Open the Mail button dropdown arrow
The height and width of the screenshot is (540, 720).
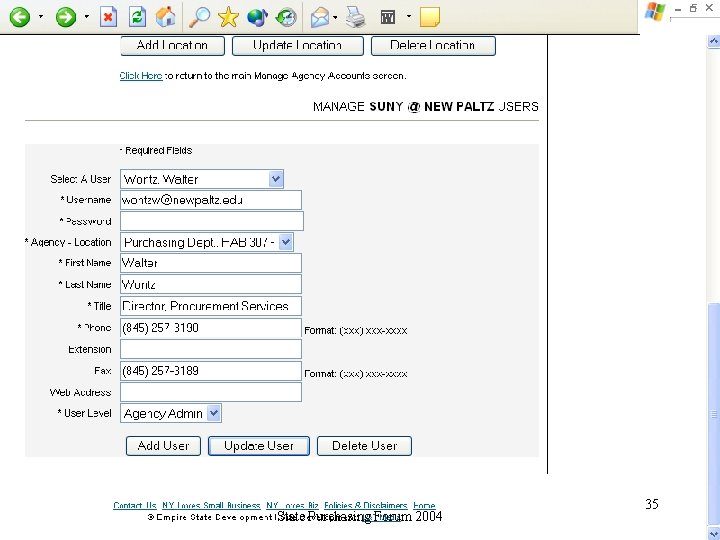click(335, 17)
